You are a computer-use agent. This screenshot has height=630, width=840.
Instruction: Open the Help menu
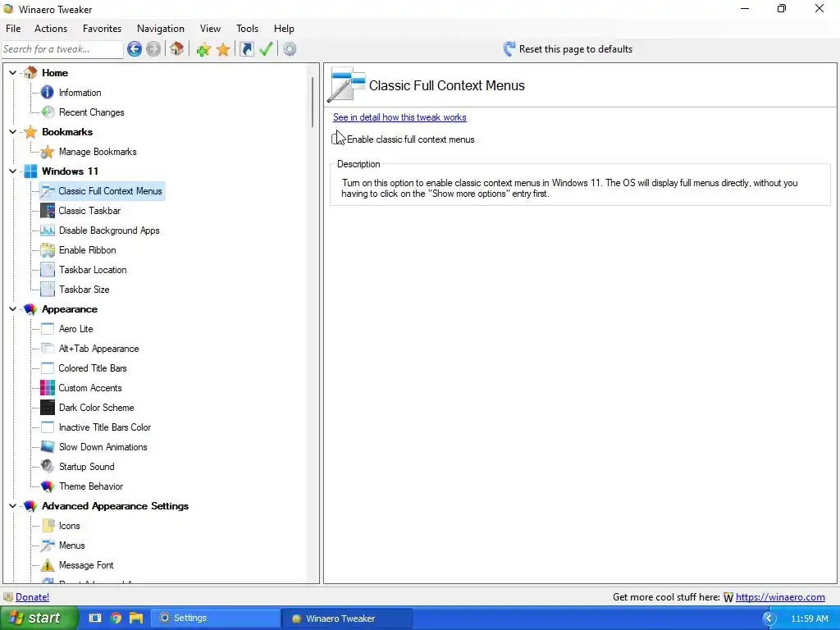pyautogui.click(x=284, y=29)
